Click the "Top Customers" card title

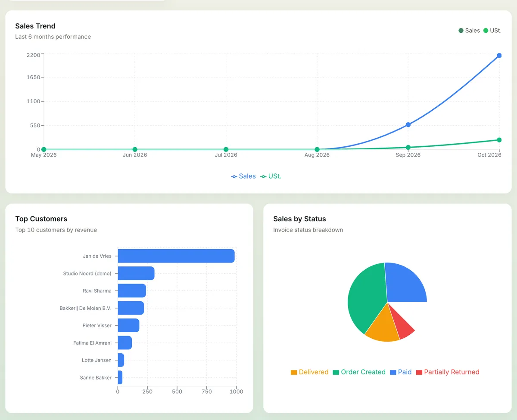click(x=41, y=219)
